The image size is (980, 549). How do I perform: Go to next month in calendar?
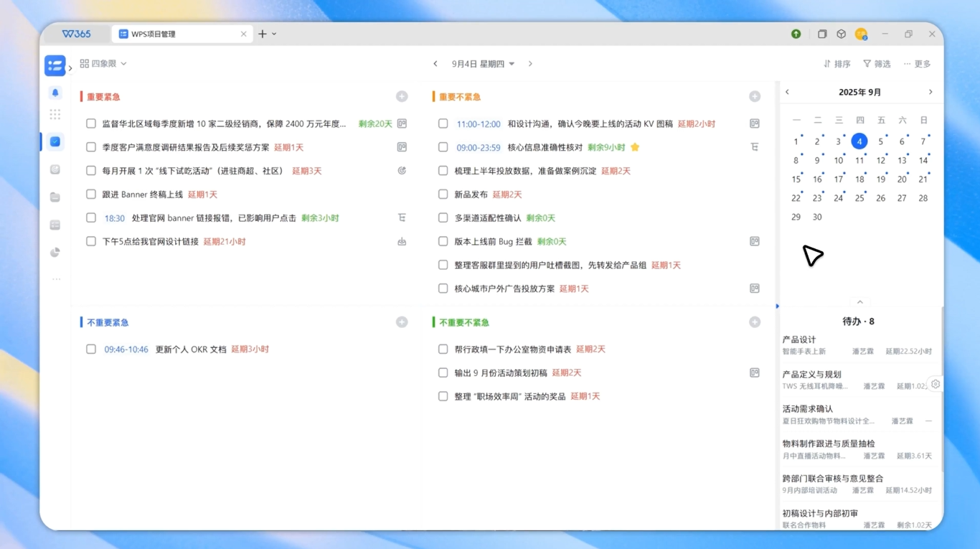(x=930, y=93)
